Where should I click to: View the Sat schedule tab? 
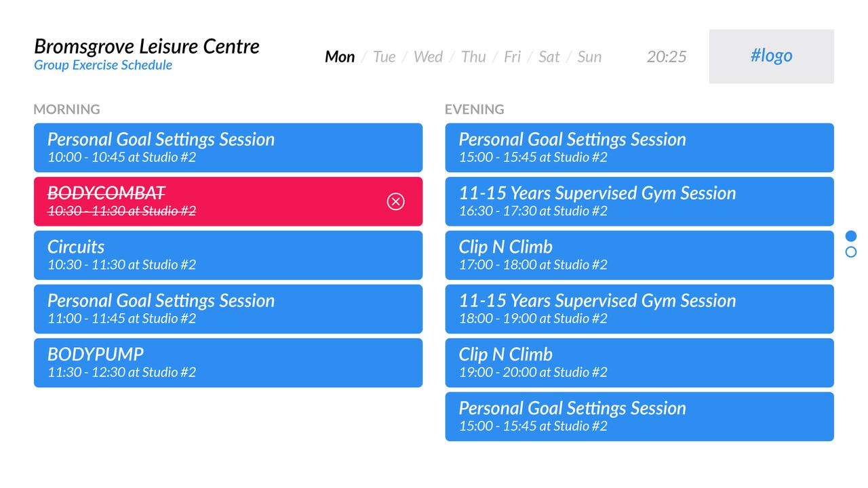point(549,57)
